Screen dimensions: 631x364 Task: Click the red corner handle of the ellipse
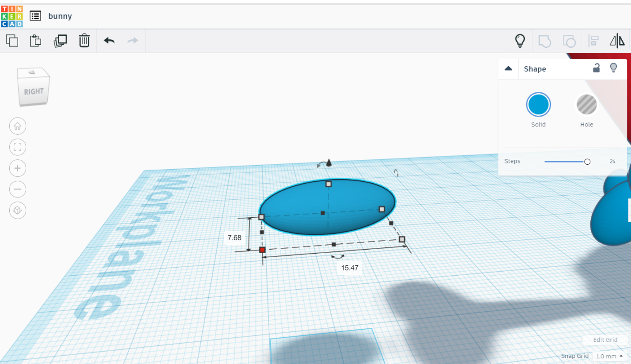click(x=262, y=250)
